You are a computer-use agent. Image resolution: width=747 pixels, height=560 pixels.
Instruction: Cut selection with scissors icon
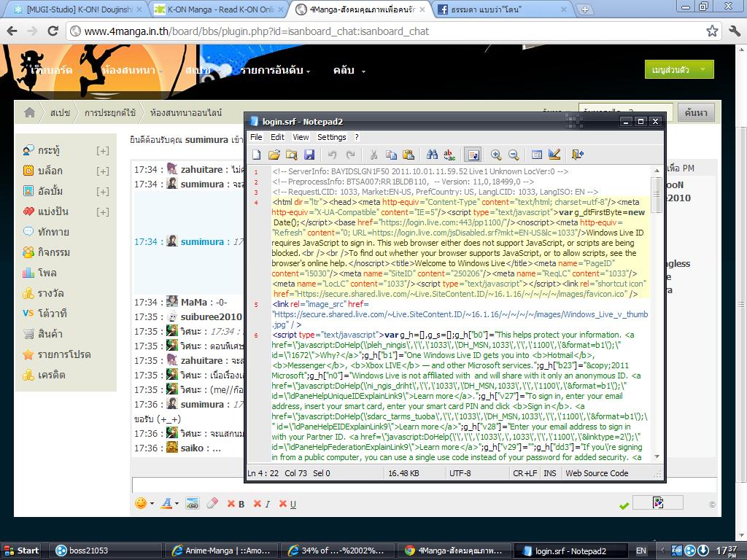click(x=373, y=155)
